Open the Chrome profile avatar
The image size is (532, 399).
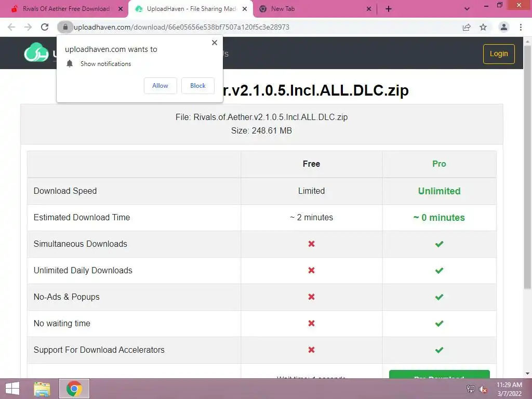click(504, 27)
